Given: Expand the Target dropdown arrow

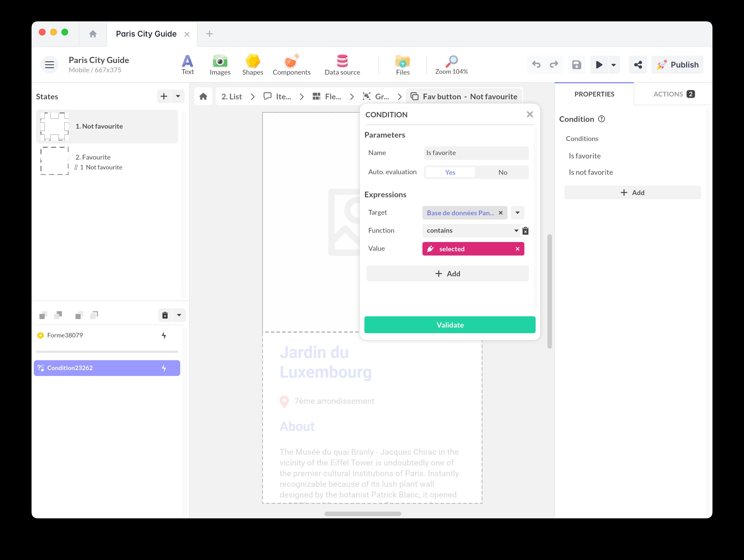Looking at the screenshot, I should point(517,213).
